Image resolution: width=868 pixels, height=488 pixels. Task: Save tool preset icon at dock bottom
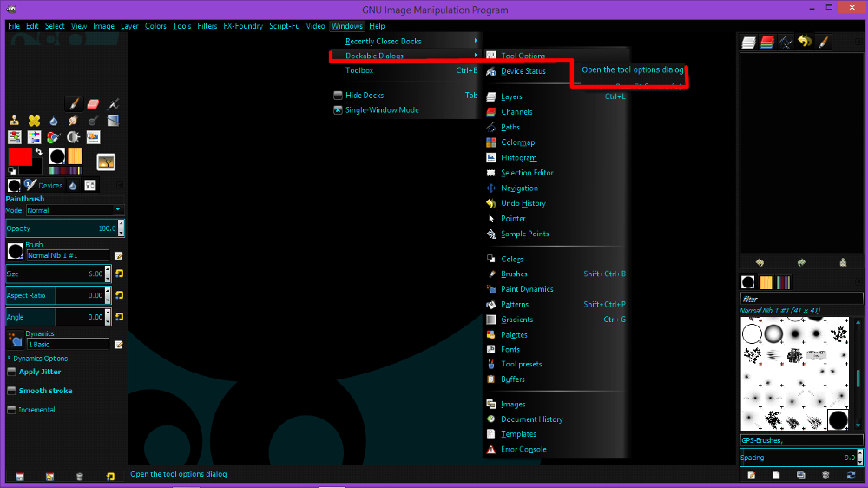point(20,477)
